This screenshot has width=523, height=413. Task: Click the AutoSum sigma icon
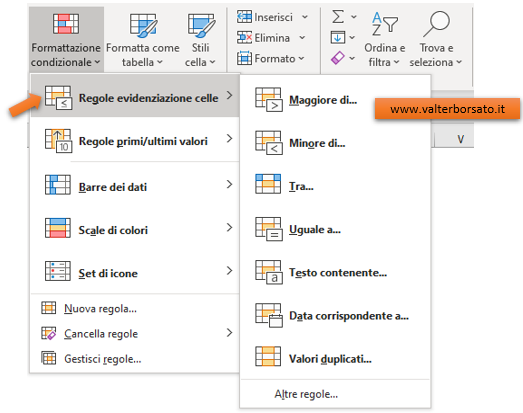[x=338, y=16]
